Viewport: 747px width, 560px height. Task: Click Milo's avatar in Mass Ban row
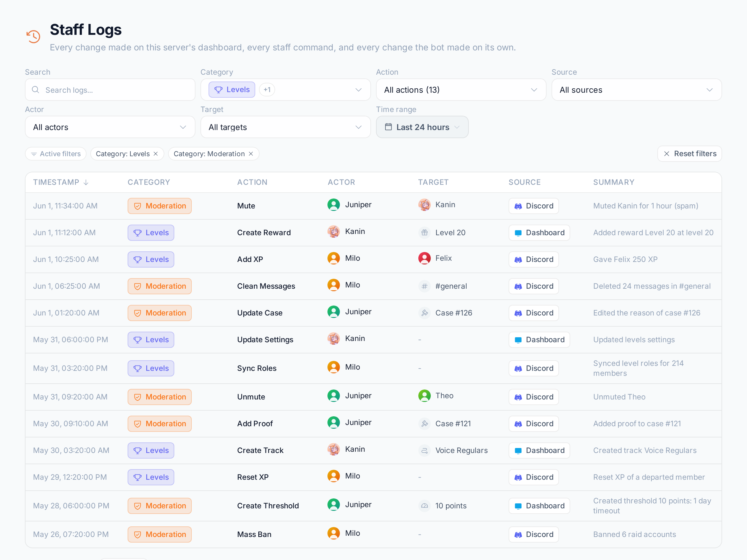[x=334, y=533]
